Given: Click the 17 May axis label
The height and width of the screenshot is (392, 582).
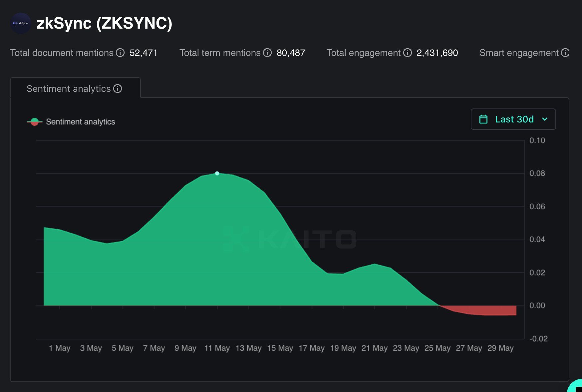Looking at the screenshot, I should (312, 348).
